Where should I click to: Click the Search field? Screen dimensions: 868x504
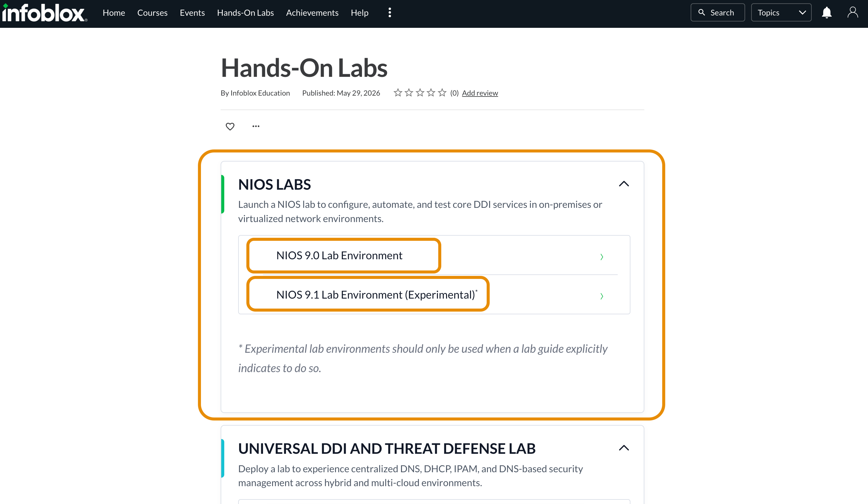point(718,13)
